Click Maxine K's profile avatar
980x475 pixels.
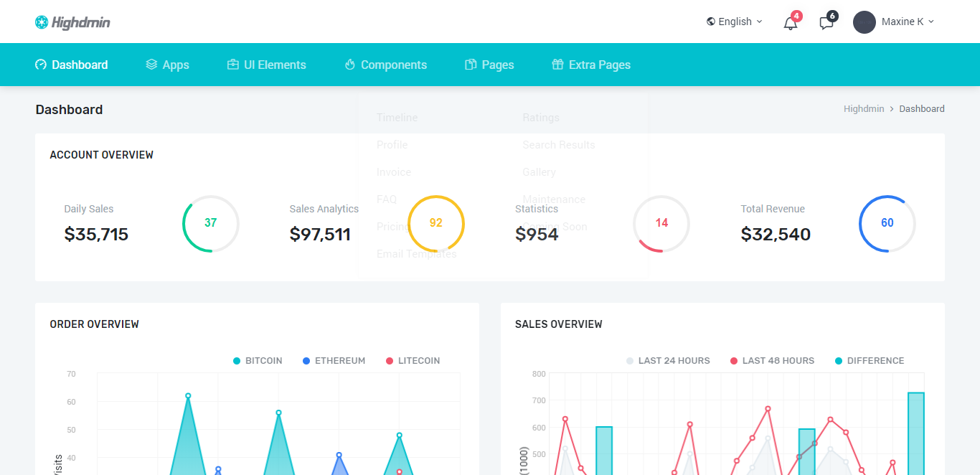[x=864, y=22]
